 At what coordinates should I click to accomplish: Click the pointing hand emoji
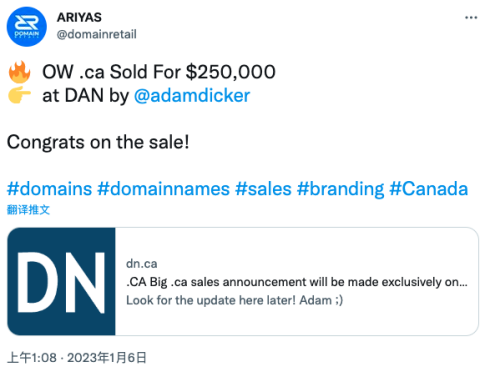pyautogui.click(x=20, y=95)
